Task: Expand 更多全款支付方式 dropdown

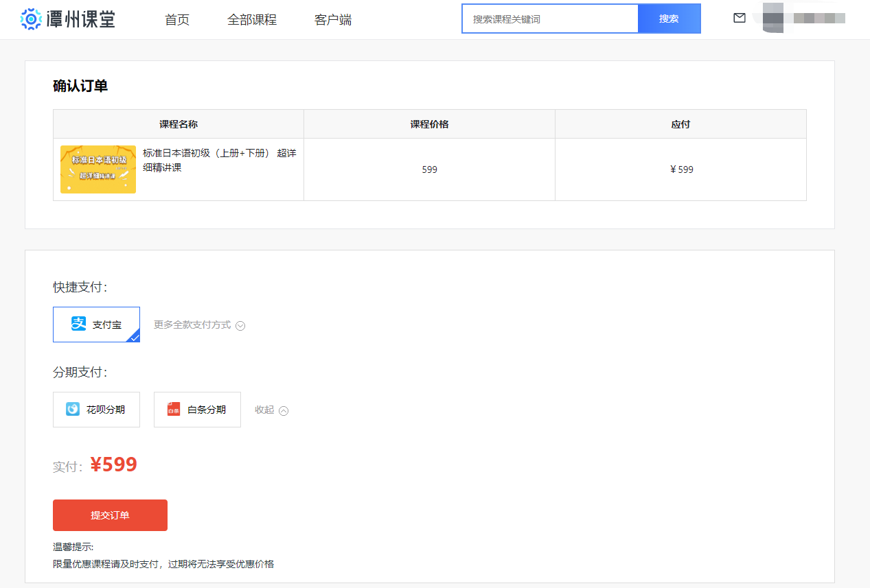Action: click(192, 325)
